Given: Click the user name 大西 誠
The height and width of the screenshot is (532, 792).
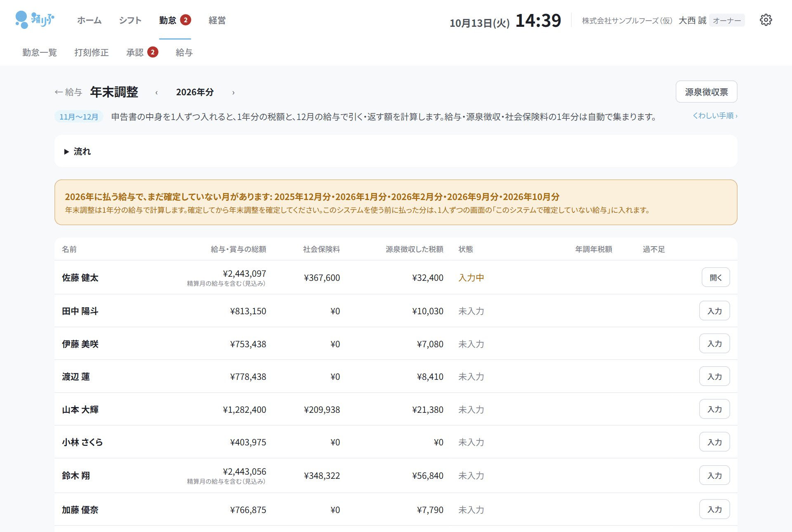Looking at the screenshot, I should [x=692, y=21].
